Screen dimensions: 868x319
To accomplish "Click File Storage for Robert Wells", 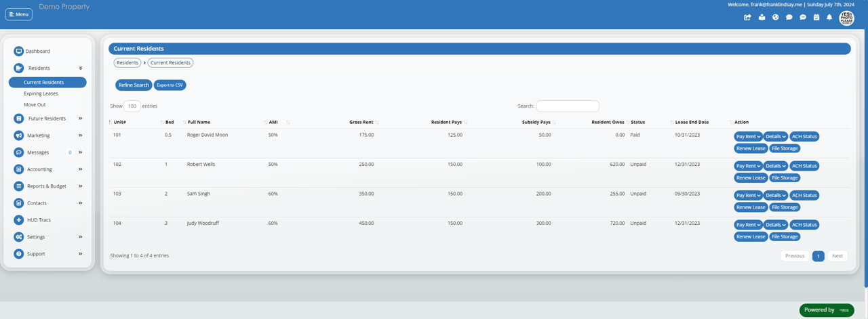I will [785, 178].
